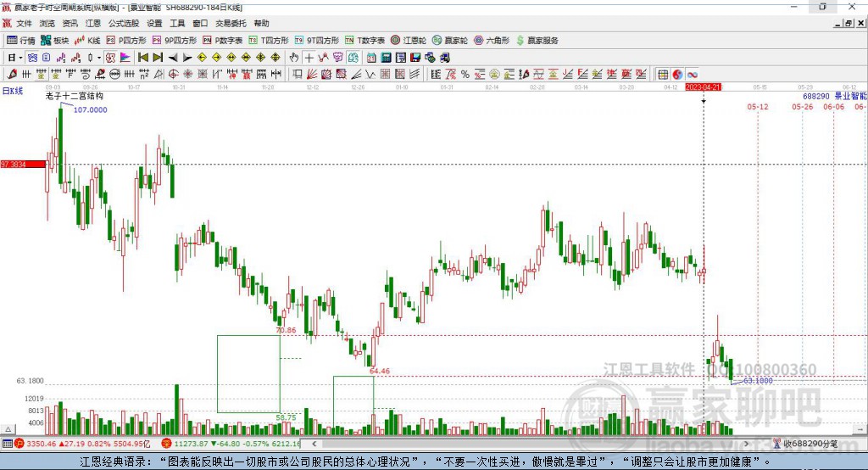Open the calculator icon

tap(386, 58)
